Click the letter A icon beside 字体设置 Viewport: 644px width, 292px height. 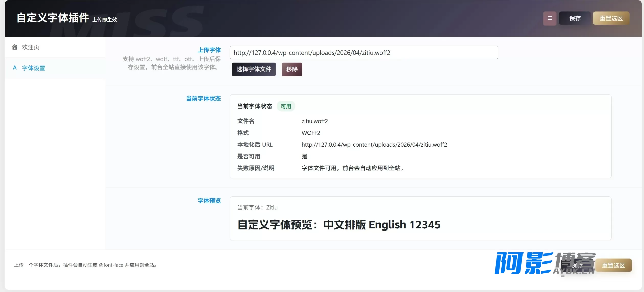[x=15, y=68]
